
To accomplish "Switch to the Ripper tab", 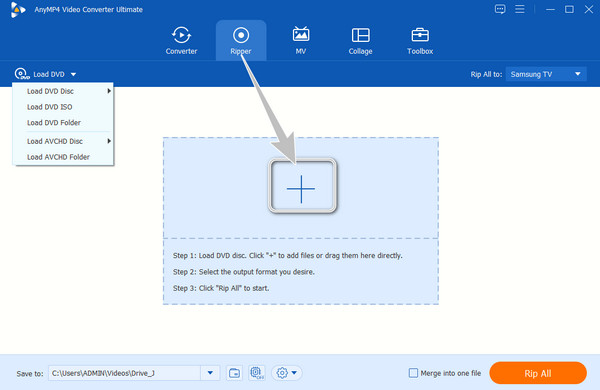I will point(241,41).
